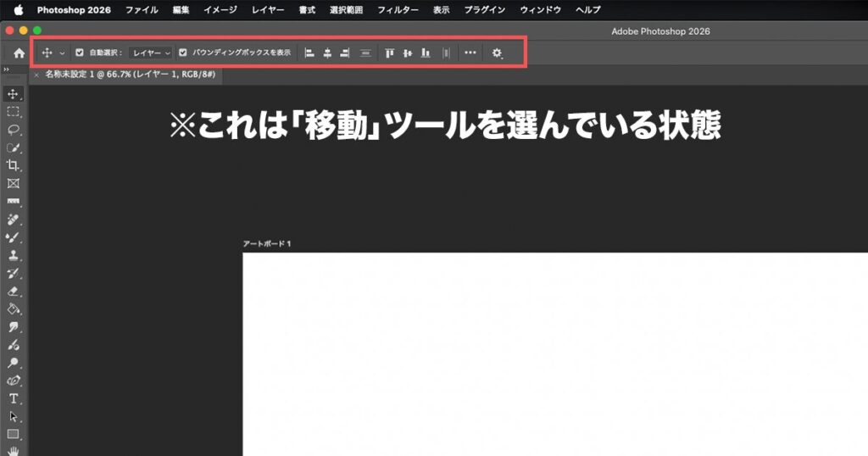
Task: Open the 書式 menu
Action: (x=307, y=10)
